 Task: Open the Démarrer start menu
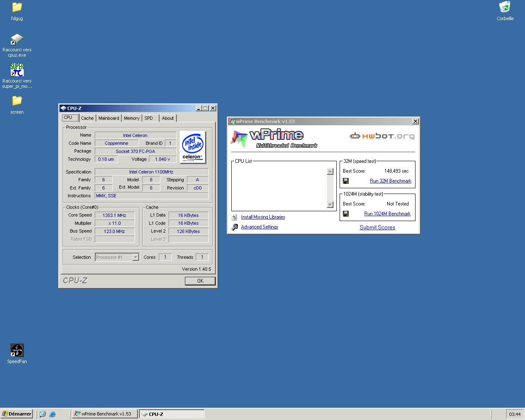(16, 414)
